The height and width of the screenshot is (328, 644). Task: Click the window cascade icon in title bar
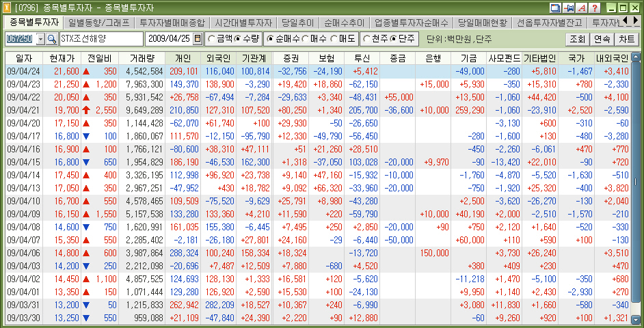556,8
